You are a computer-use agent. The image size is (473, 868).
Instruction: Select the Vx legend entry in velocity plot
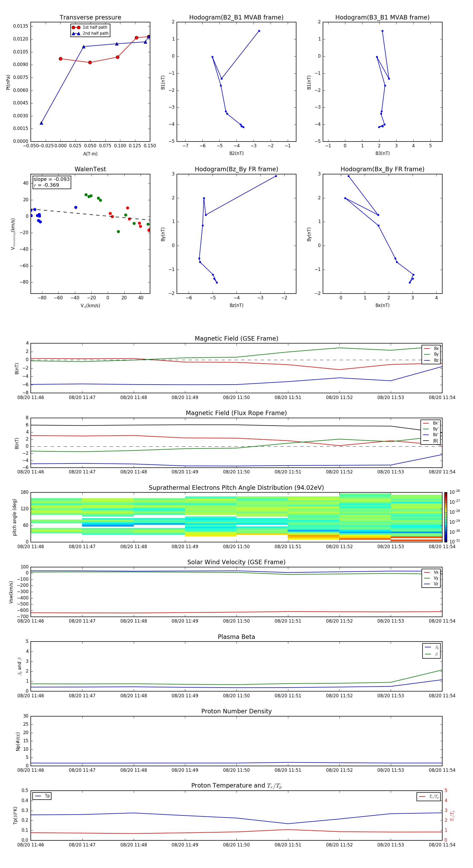click(x=431, y=572)
